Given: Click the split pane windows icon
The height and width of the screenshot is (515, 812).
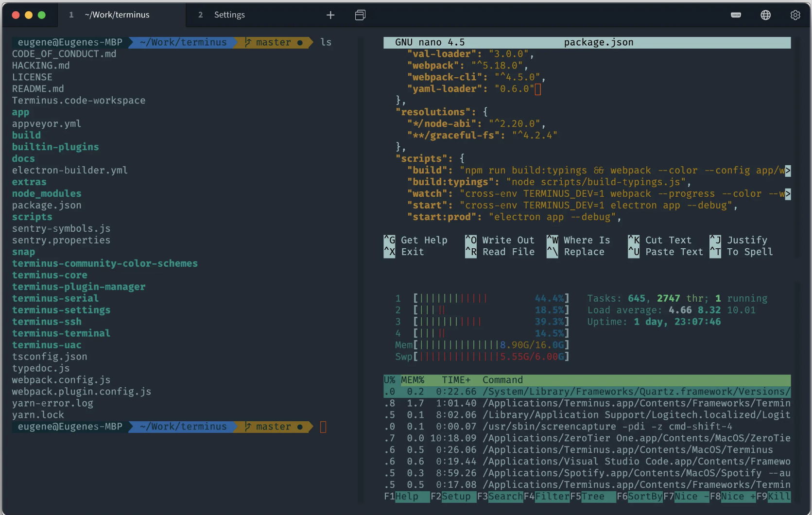Looking at the screenshot, I should pyautogui.click(x=360, y=15).
